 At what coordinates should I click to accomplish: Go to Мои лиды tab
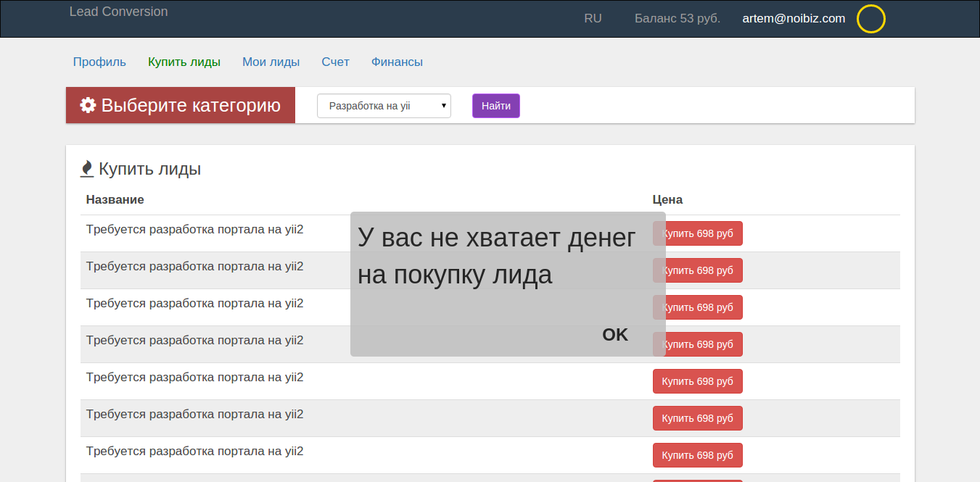271,62
